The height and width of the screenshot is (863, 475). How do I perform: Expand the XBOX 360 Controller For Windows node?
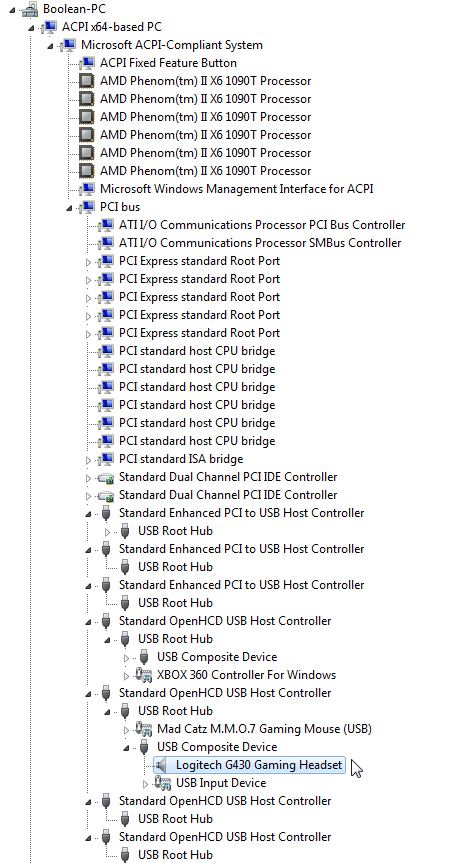coord(127,675)
